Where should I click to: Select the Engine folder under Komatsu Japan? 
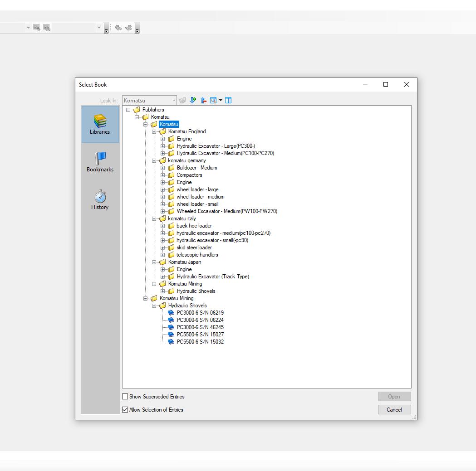tap(184, 269)
